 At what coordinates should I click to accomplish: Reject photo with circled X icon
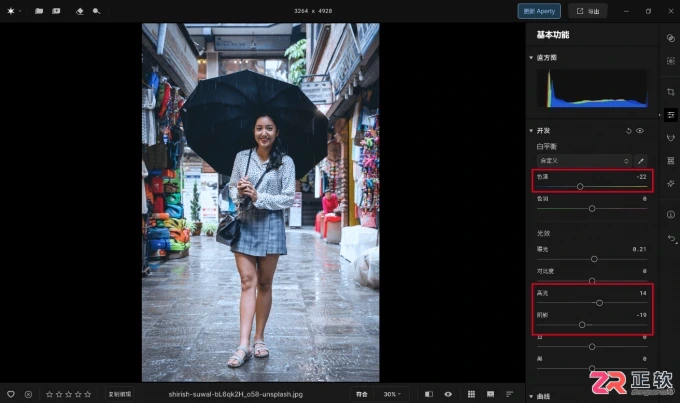pos(28,394)
